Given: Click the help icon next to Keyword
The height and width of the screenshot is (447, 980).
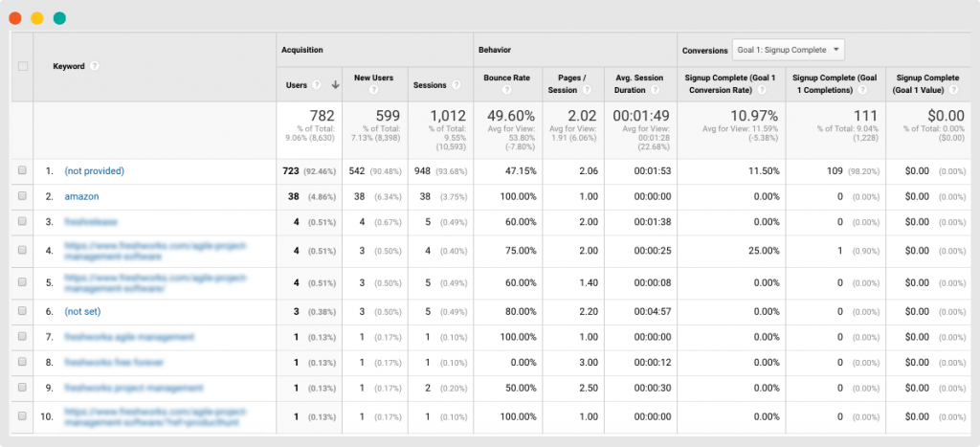Looking at the screenshot, I should click(x=95, y=67).
